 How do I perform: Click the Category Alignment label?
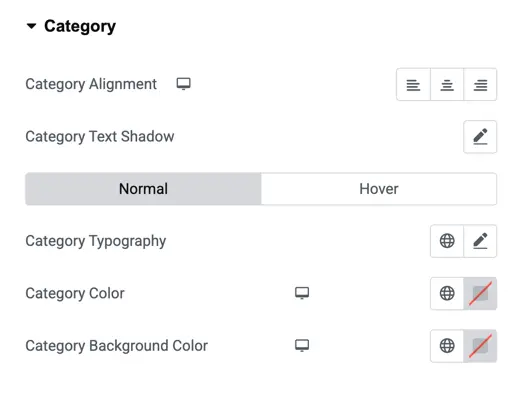click(91, 84)
